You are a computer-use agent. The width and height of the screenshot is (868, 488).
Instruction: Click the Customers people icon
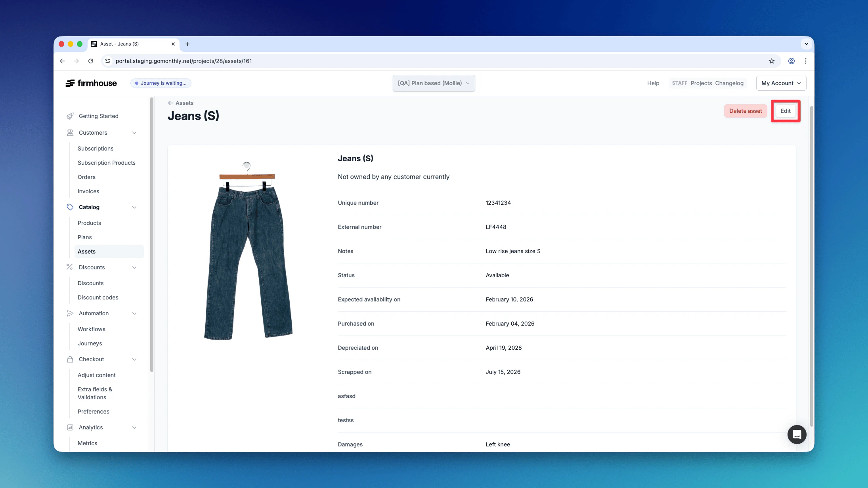click(70, 133)
